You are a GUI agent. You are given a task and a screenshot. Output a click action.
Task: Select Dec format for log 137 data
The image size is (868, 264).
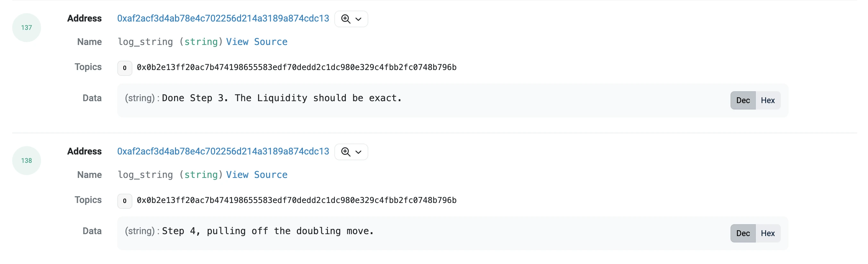point(743,100)
